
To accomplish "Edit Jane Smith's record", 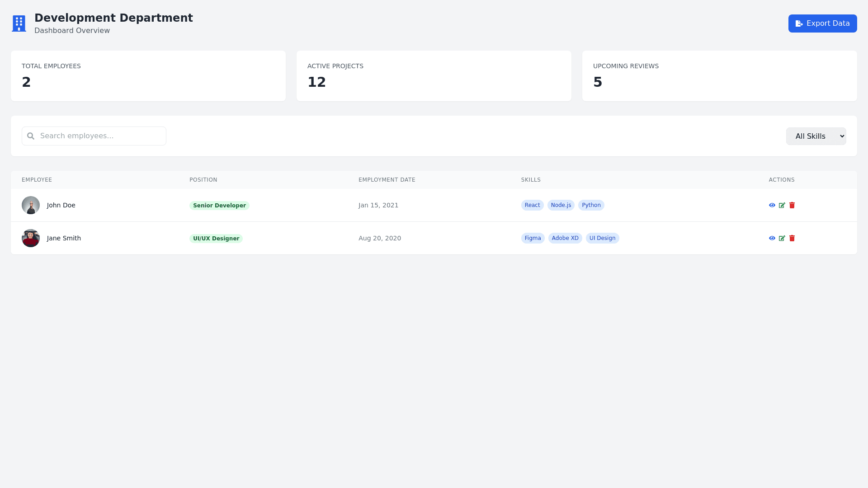I will point(782,238).
